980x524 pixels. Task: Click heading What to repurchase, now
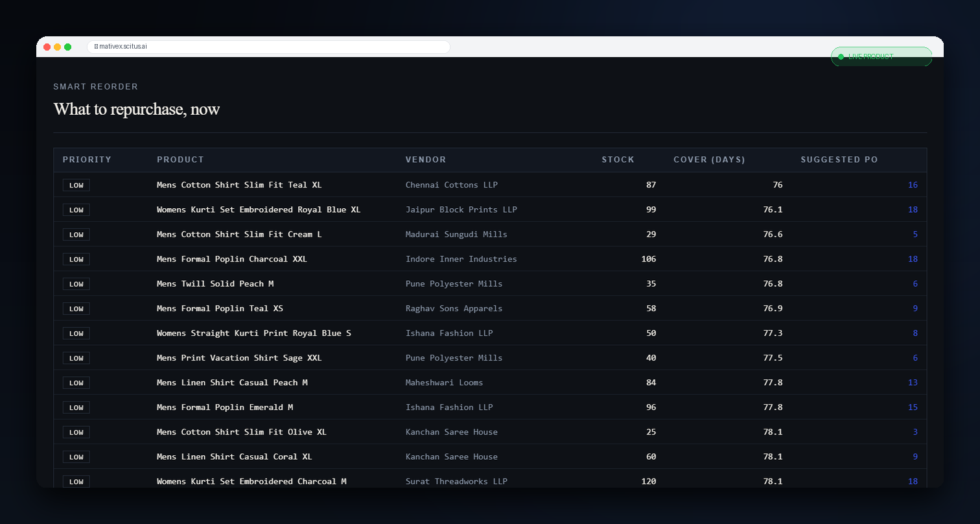(x=137, y=109)
